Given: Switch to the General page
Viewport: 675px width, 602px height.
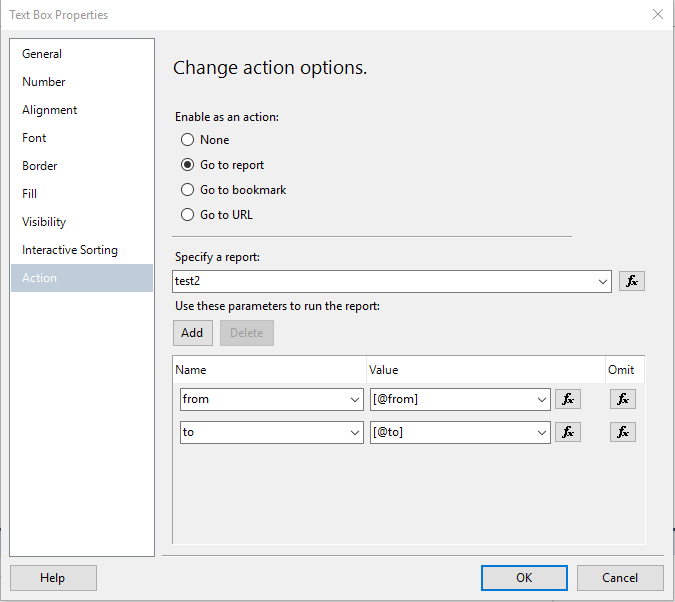Looking at the screenshot, I should (42, 54).
